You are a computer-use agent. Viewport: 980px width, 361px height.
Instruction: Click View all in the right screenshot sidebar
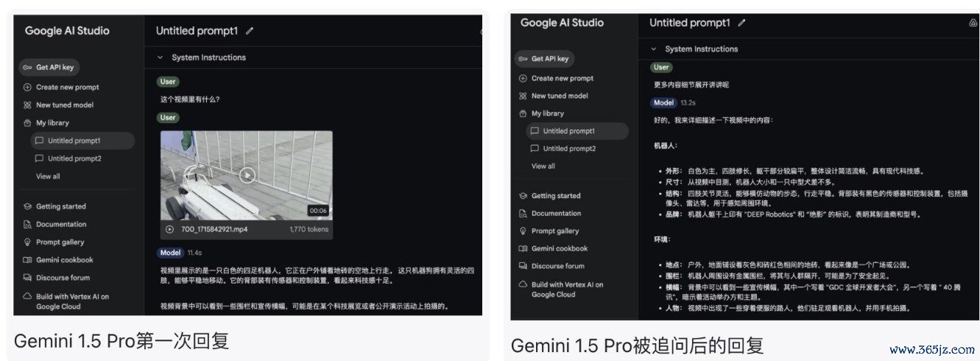click(x=543, y=167)
